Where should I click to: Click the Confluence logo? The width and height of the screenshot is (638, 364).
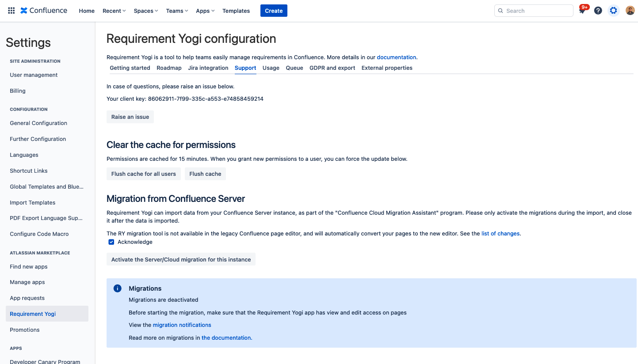[44, 11]
